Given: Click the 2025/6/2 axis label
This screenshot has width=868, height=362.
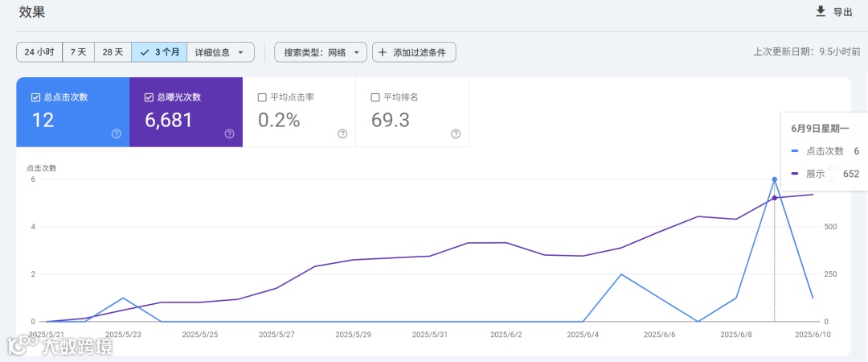Looking at the screenshot, I should [506, 335].
